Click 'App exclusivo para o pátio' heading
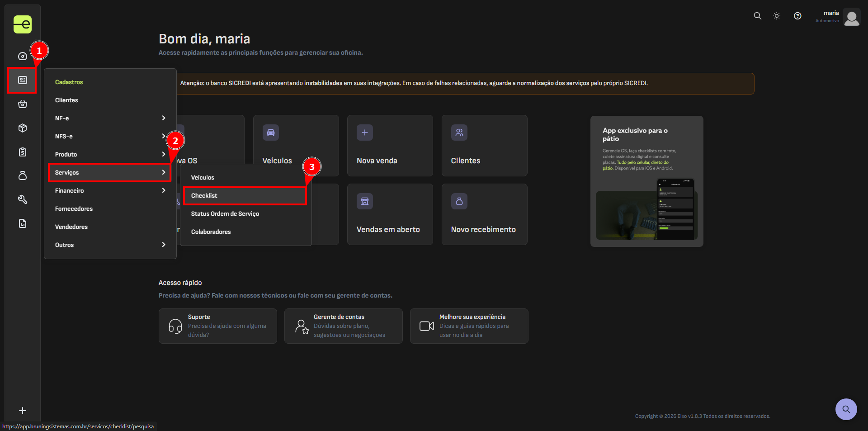Screen dimensions: 868x431 pos(635,135)
